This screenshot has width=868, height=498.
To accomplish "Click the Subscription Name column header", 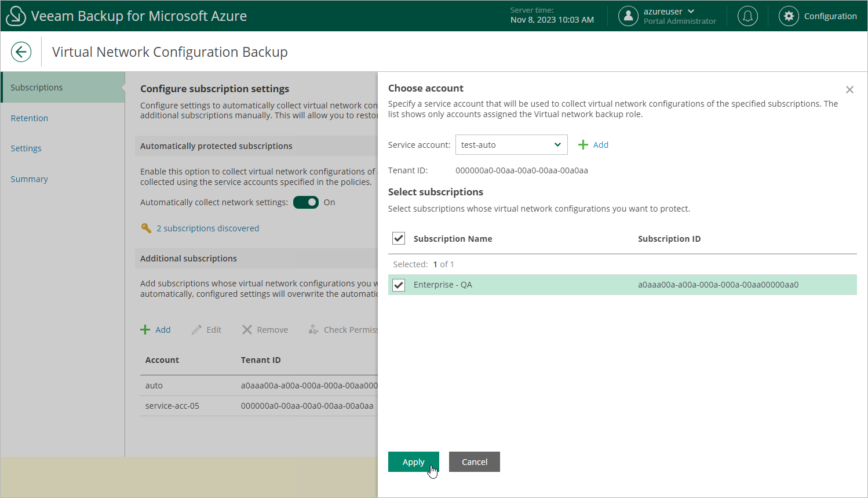I will click(x=453, y=239).
